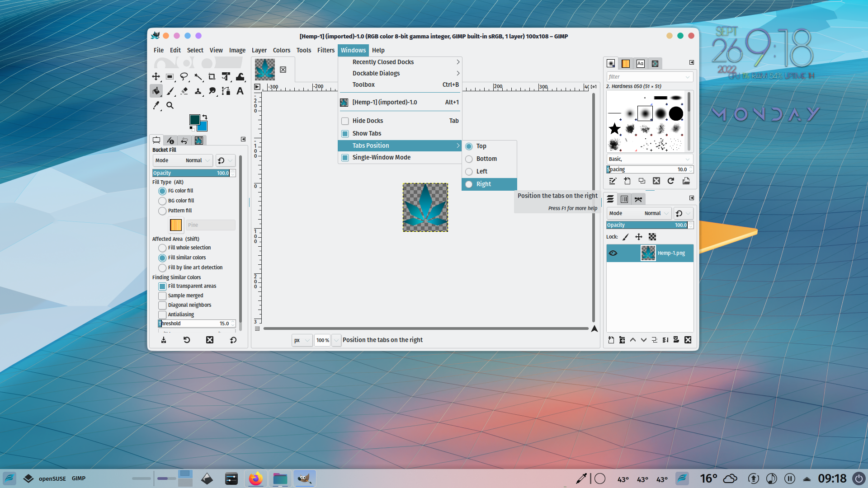
Task: Switch to the Paths tab
Action: (x=638, y=199)
